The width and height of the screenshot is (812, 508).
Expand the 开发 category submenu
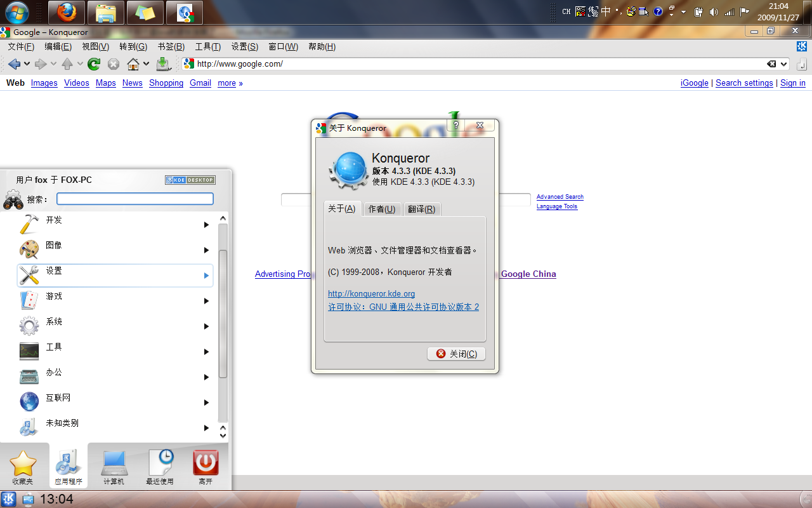[115, 224]
